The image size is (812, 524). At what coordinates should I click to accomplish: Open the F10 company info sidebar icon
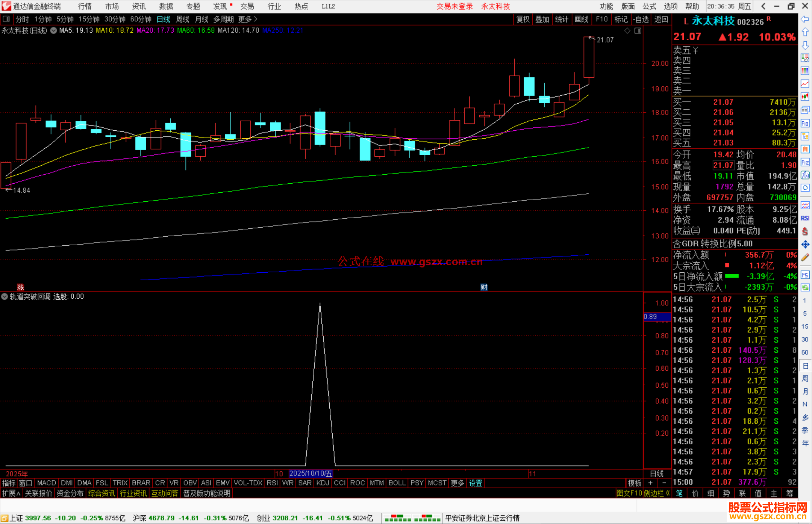click(805, 123)
